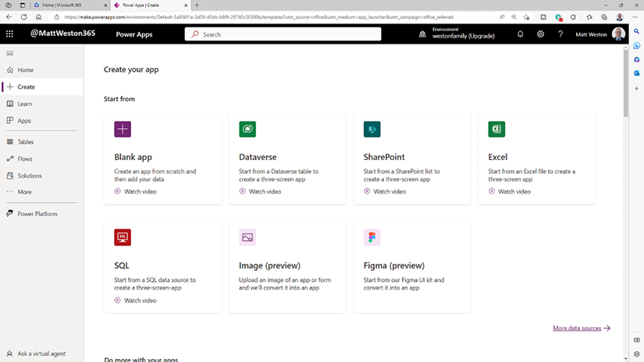Open a new browser tab
The width and height of the screenshot is (644, 362).
pyautogui.click(x=197, y=5)
